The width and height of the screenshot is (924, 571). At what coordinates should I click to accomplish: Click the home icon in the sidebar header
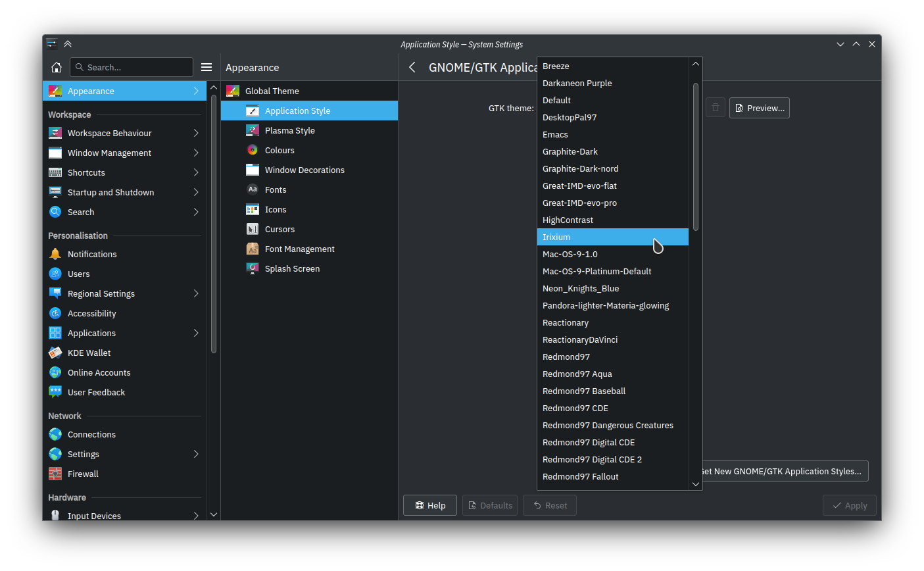(57, 67)
